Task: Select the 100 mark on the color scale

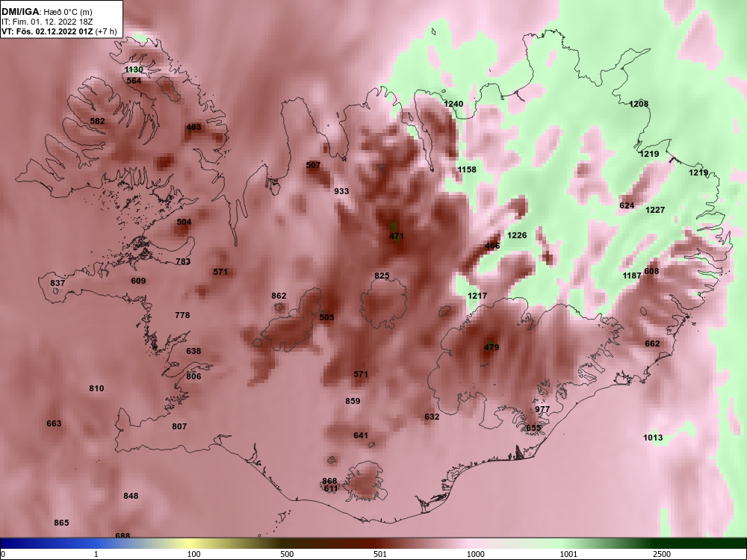Action: coord(193,554)
